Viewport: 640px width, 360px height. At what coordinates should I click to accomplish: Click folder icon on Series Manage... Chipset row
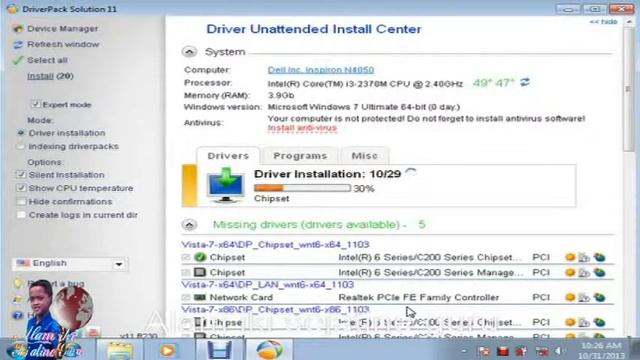584,273
